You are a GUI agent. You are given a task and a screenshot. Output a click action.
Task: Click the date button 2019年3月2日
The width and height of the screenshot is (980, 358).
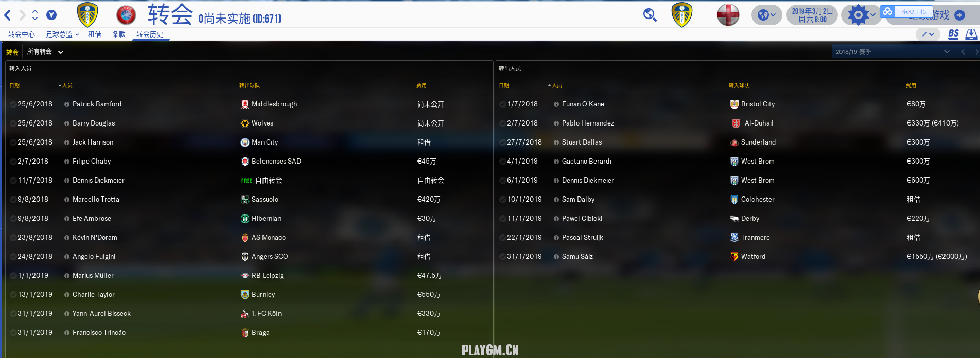coord(812,15)
